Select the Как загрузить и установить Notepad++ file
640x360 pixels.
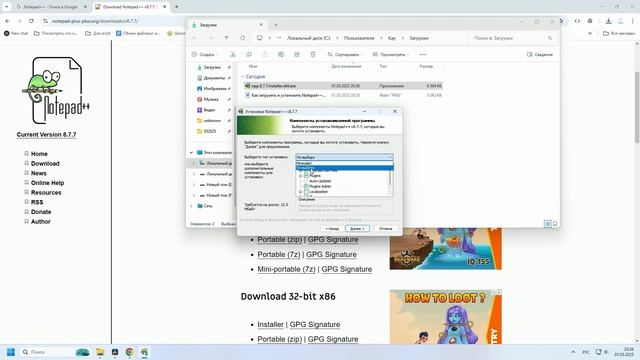pyautogui.click(x=343, y=95)
